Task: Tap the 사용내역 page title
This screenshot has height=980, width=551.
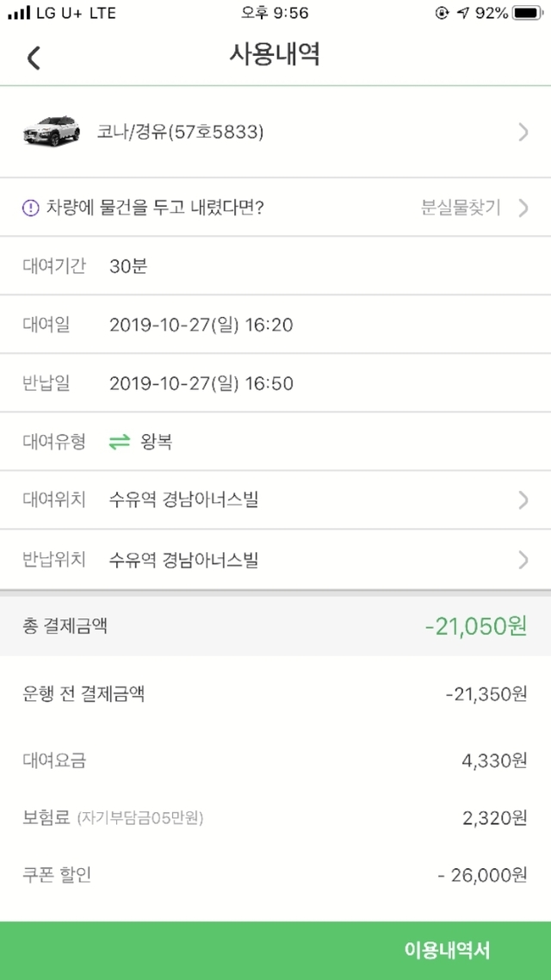Action: pos(275,54)
